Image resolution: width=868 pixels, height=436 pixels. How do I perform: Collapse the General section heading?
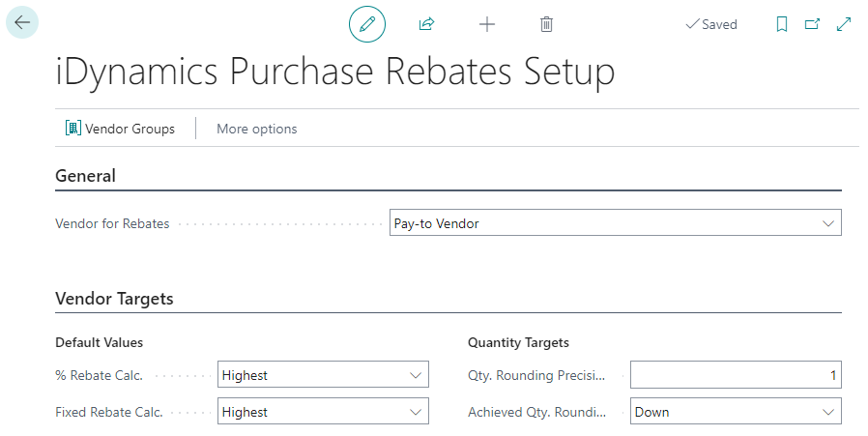point(85,176)
